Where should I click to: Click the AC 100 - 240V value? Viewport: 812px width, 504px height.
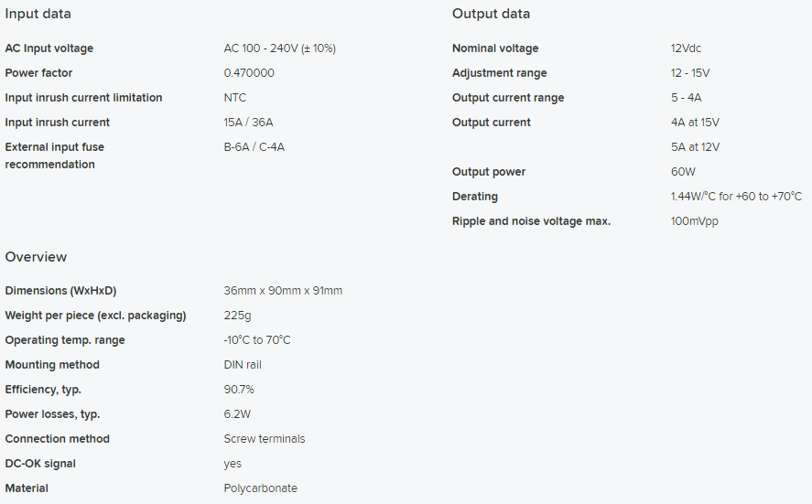click(279, 48)
